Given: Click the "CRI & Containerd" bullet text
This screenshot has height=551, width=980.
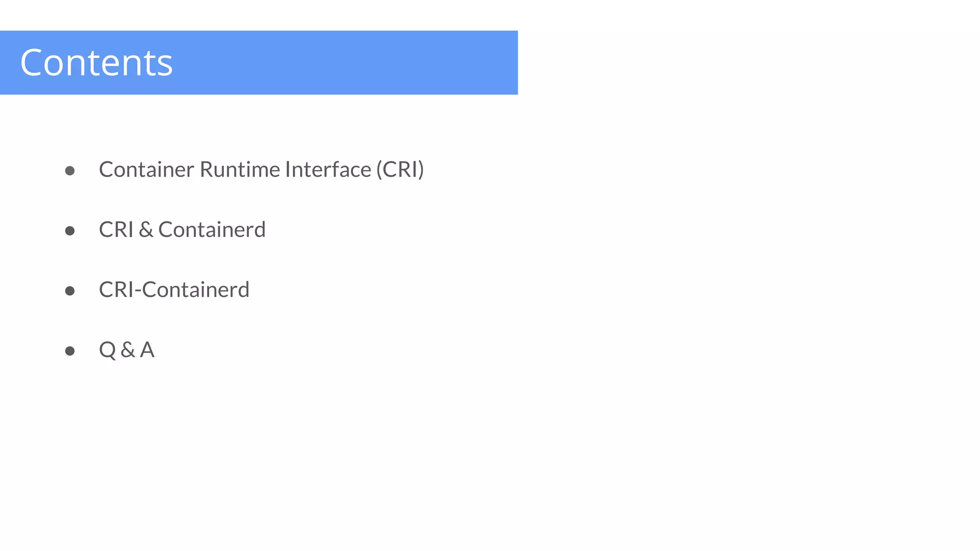Looking at the screenshot, I should pyautogui.click(x=182, y=230).
